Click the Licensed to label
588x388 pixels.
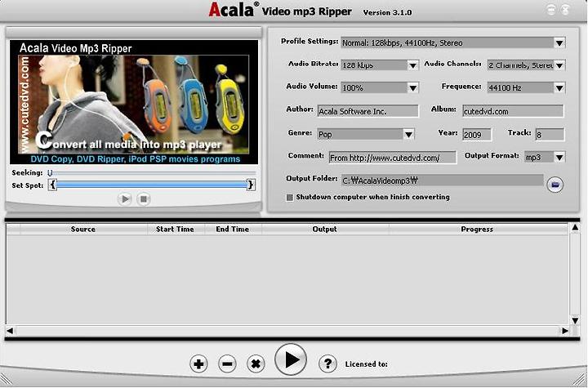coord(367,364)
